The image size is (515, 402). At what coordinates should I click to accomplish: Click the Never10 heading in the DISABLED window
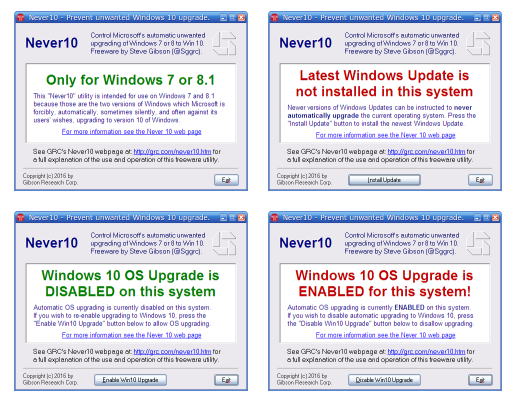pos(52,243)
